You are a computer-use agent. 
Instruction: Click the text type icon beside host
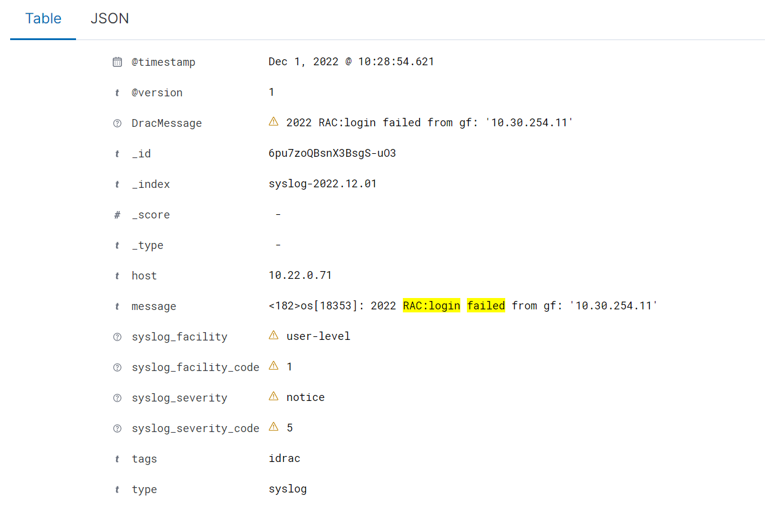coord(117,276)
